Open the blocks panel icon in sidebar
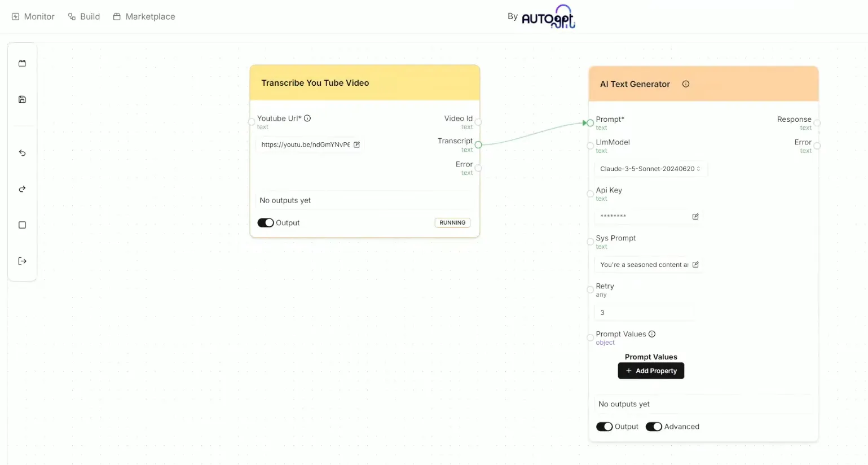The image size is (868, 465). pyautogui.click(x=22, y=63)
